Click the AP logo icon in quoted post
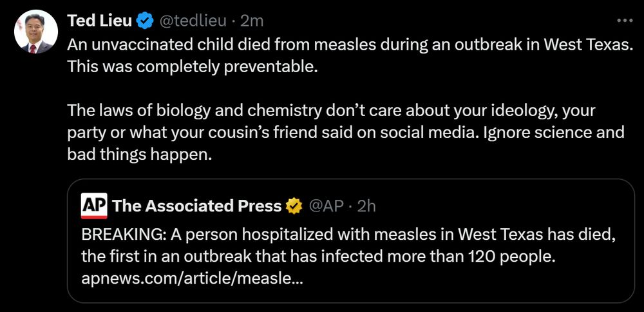 pos(94,206)
